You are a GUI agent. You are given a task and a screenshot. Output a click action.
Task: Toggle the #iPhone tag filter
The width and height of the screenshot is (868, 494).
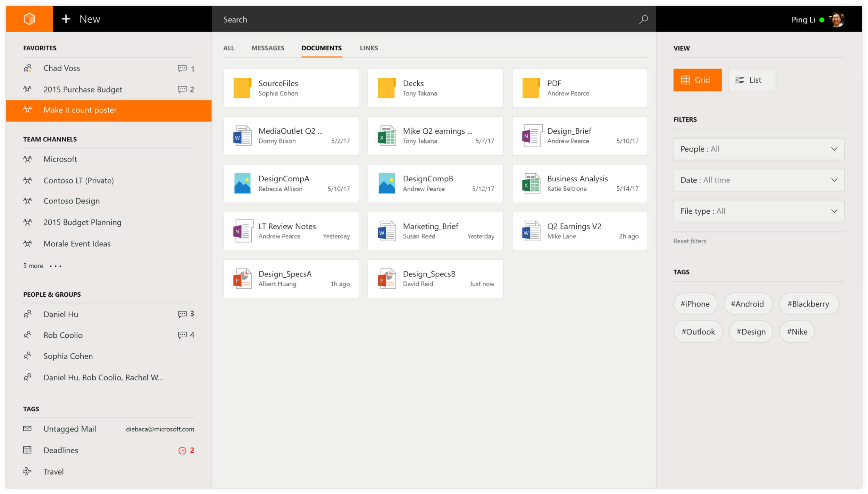695,304
